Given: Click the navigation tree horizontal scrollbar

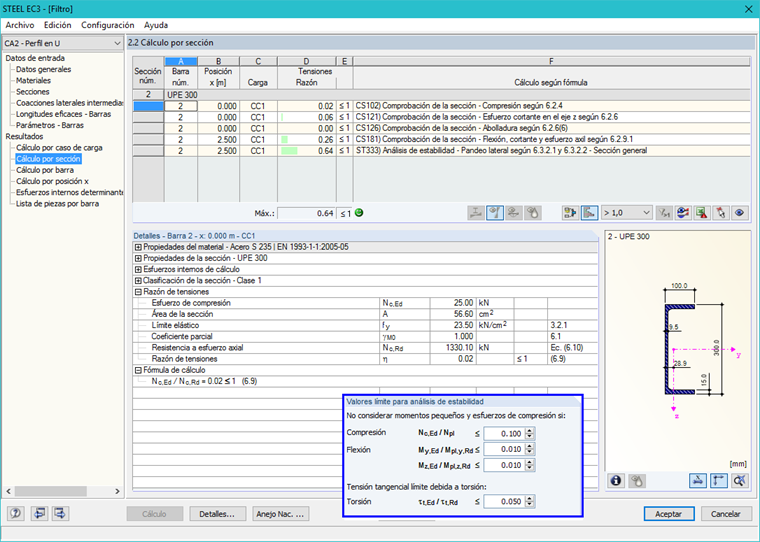Looking at the screenshot, I should coord(50,491).
